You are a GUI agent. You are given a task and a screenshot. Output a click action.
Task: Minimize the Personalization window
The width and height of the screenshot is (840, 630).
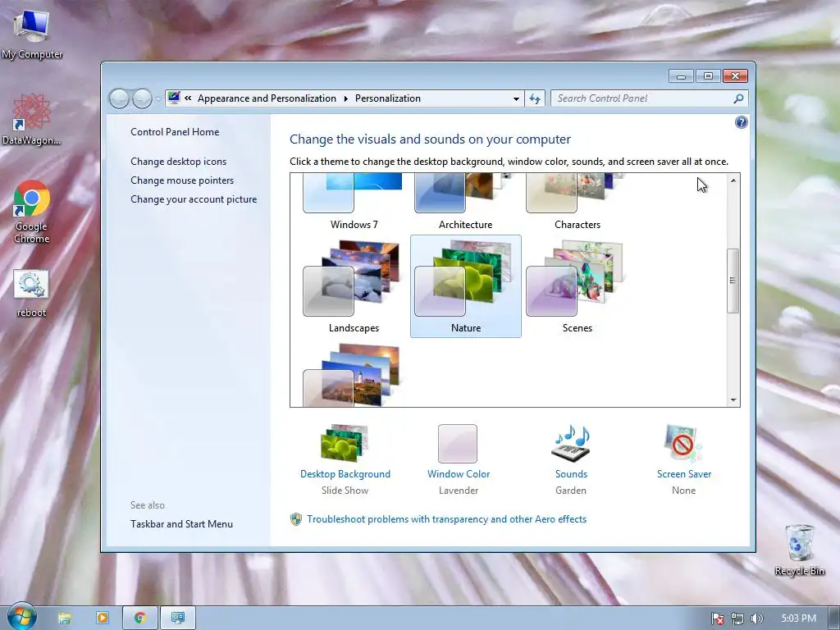[681, 76]
